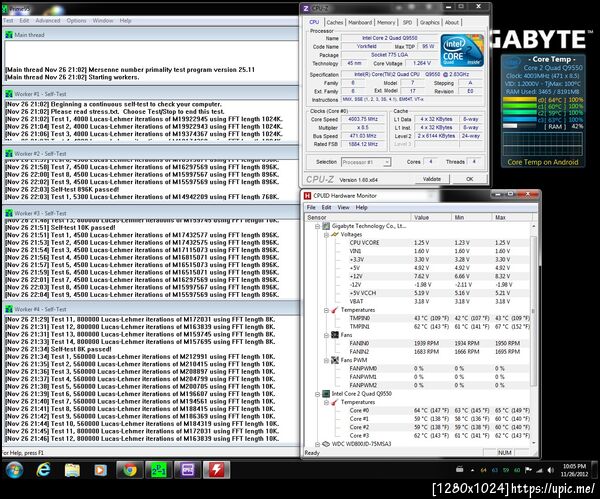Click the Intel Core 2 Quad logo

coord(462,51)
